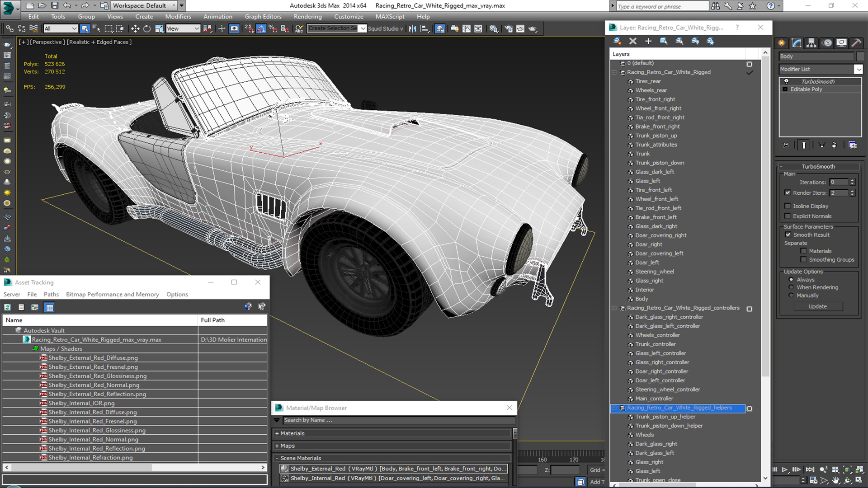Image resolution: width=868 pixels, height=488 pixels.
Task: Click the Update button in TurboSmooth
Action: click(x=818, y=305)
